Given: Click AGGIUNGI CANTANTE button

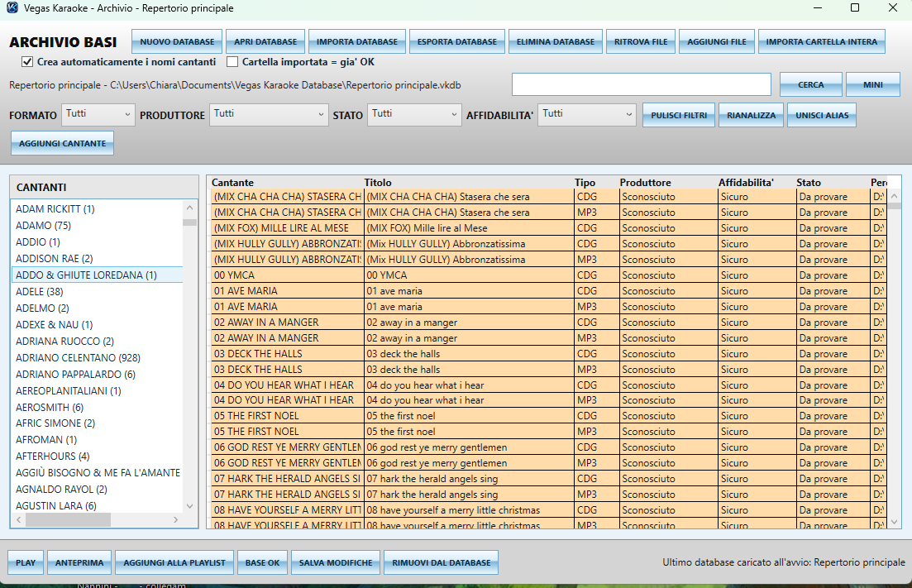Looking at the screenshot, I should pos(62,143).
